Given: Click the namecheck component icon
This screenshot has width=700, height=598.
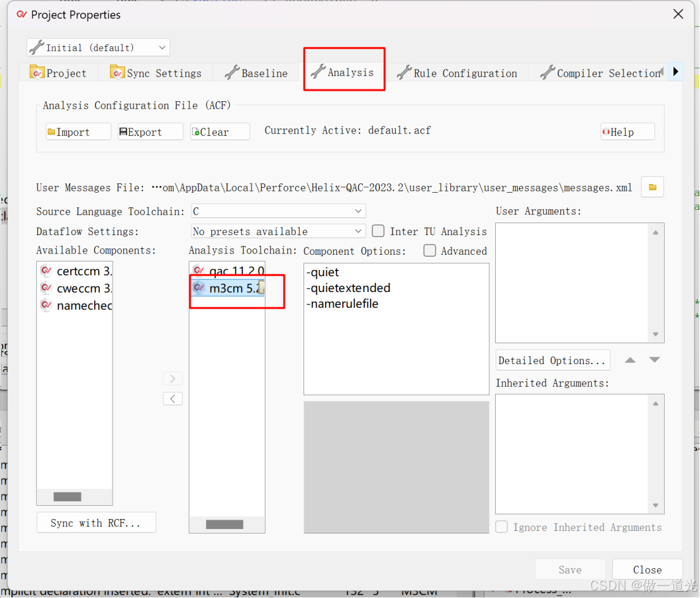Looking at the screenshot, I should [x=46, y=304].
